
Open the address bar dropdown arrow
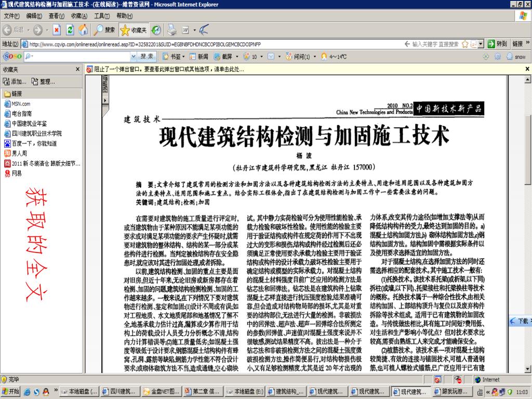click(x=481, y=44)
